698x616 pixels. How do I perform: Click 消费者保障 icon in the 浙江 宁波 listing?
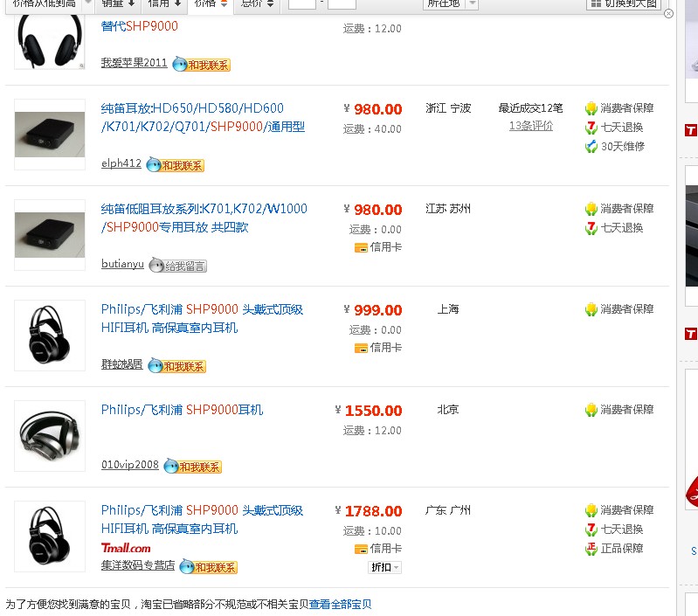[x=591, y=108]
